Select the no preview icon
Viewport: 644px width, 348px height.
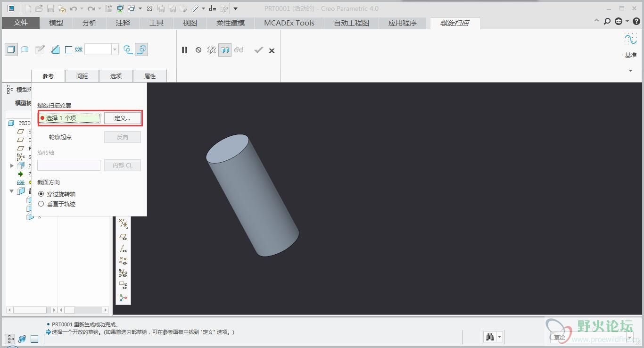point(198,50)
